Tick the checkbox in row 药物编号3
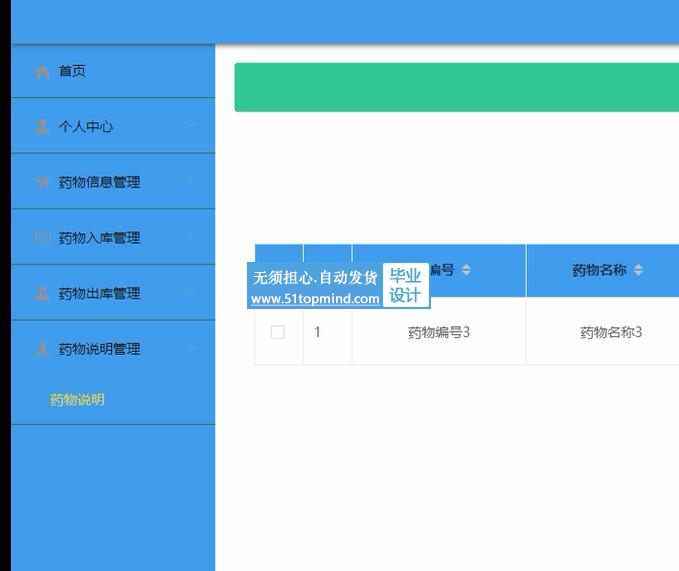Screen dimensions: 679x571 click(x=278, y=332)
